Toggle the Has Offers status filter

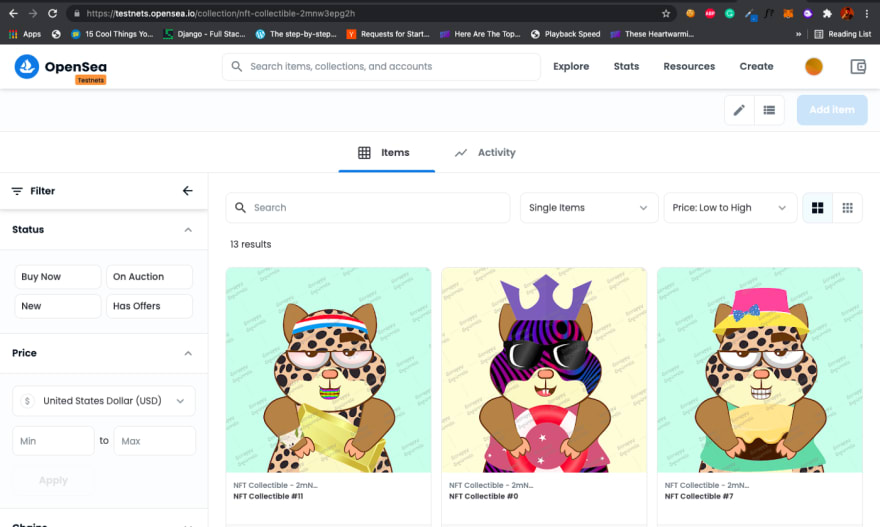(x=149, y=306)
